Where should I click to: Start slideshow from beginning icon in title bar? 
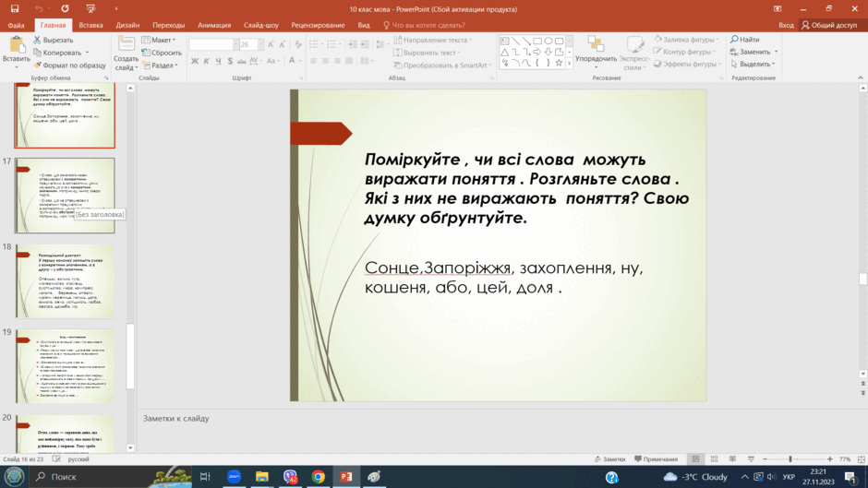(90, 8)
